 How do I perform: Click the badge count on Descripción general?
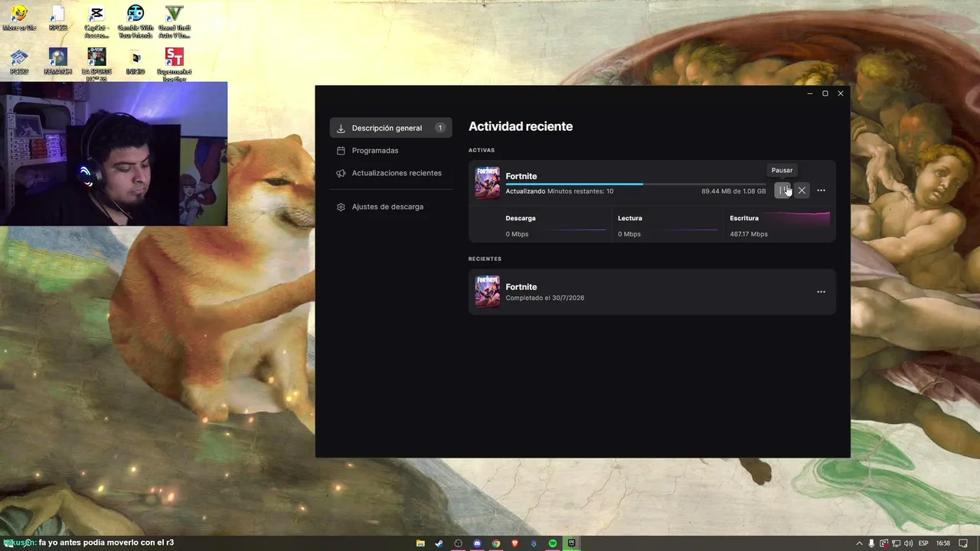click(x=440, y=128)
